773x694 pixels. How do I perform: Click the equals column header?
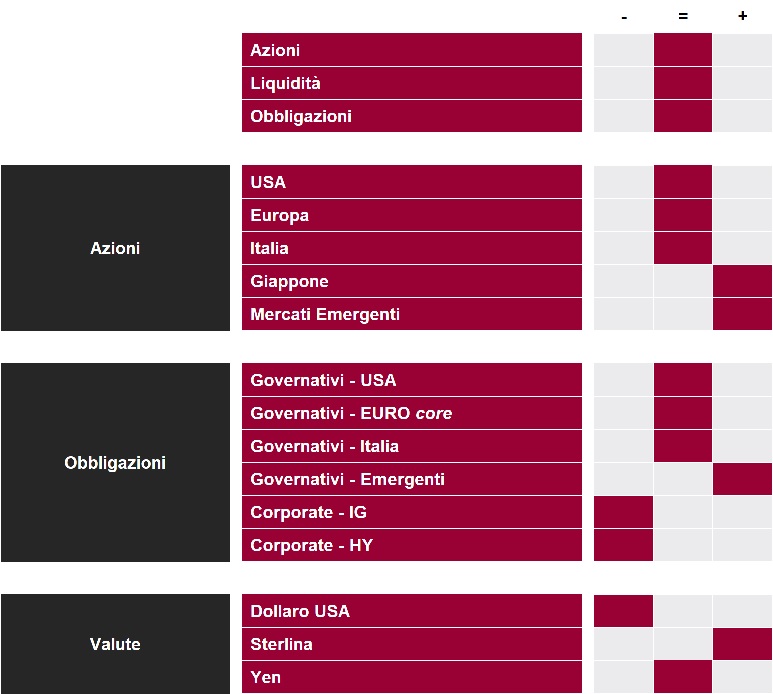click(x=683, y=17)
